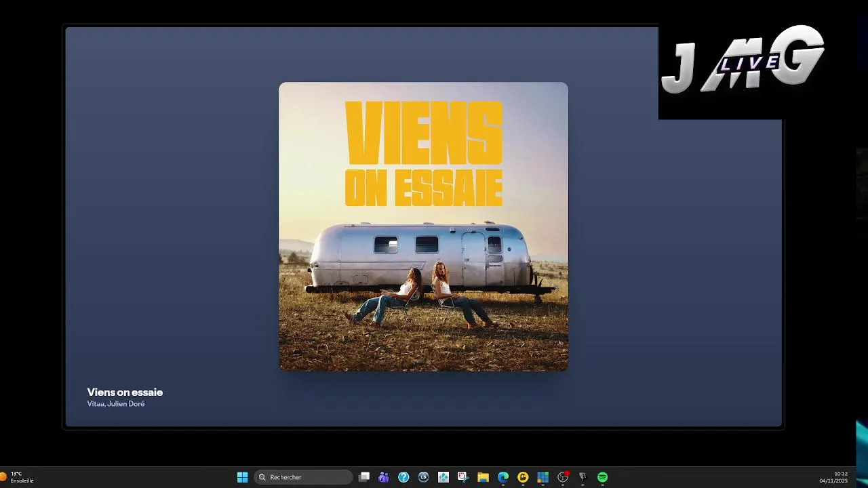
Task: Click the artist names Vitaa, Julien Doré
Action: [x=116, y=404]
